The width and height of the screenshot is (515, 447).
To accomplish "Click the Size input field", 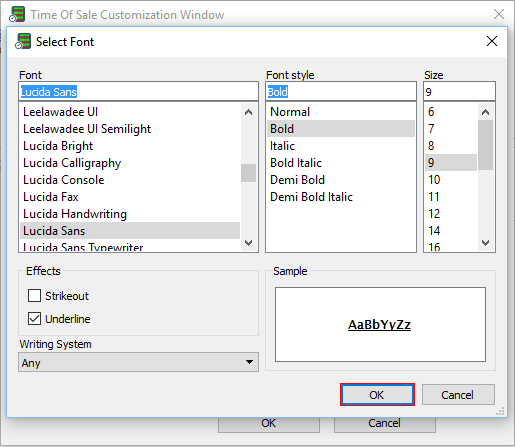I will [459, 92].
